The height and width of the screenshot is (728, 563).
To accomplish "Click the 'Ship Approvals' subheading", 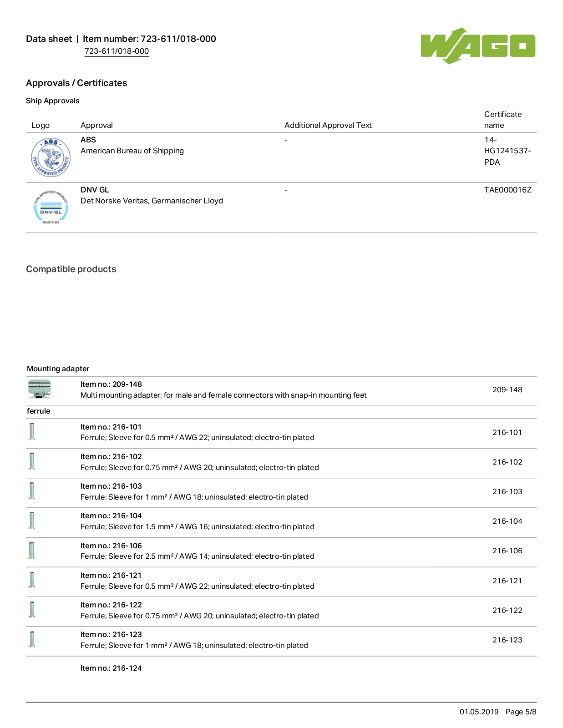I will pos(53,101).
